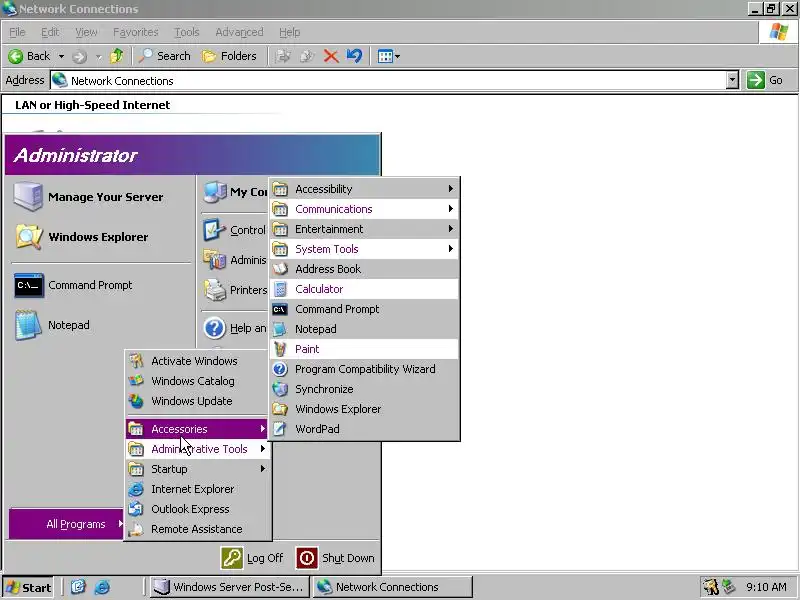Click Internet Explorer quick launch icon

pos(102,587)
